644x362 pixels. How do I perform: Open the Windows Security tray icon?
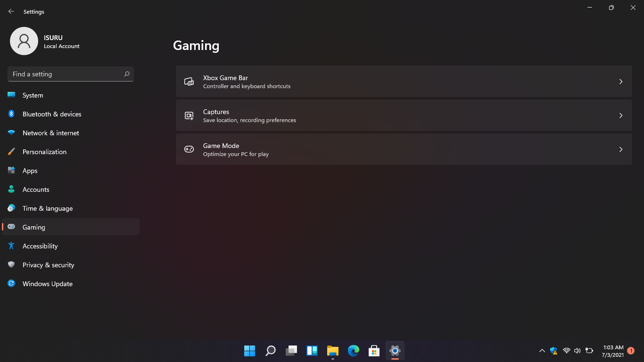(554, 351)
